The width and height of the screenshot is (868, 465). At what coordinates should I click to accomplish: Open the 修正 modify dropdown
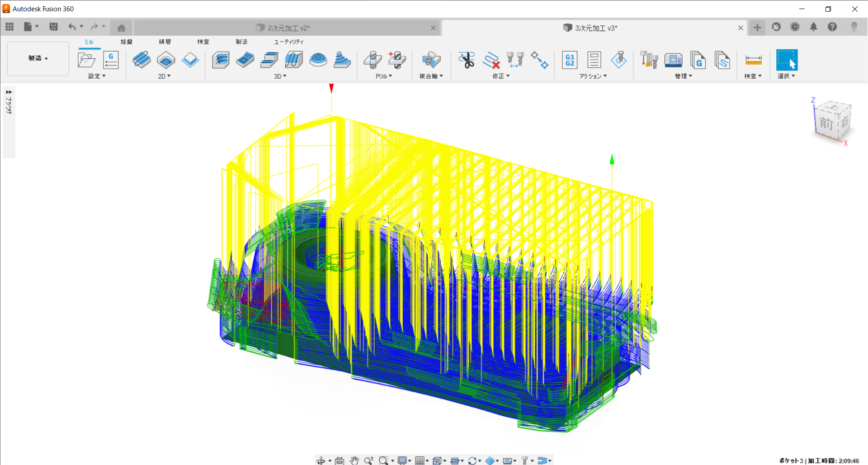pyautogui.click(x=501, y=76)
